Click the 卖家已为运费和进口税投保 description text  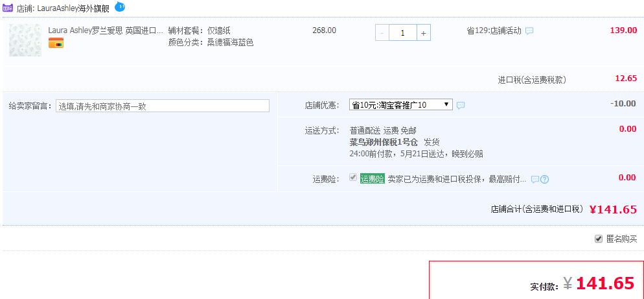457,179
